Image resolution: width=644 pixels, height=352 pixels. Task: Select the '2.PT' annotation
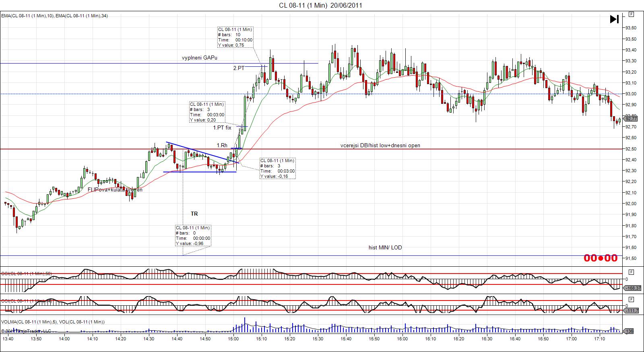tap(239, 68)
